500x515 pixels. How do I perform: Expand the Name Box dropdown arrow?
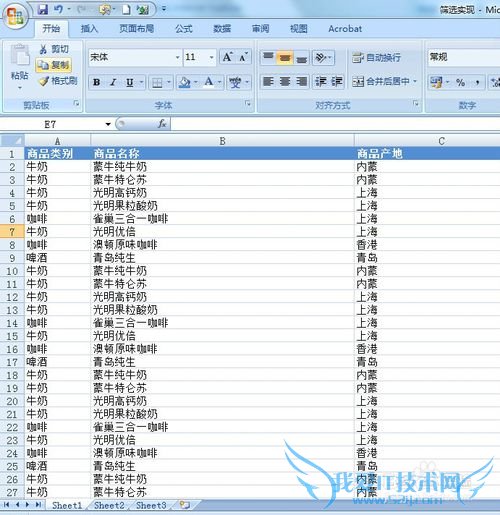point(108,124)
